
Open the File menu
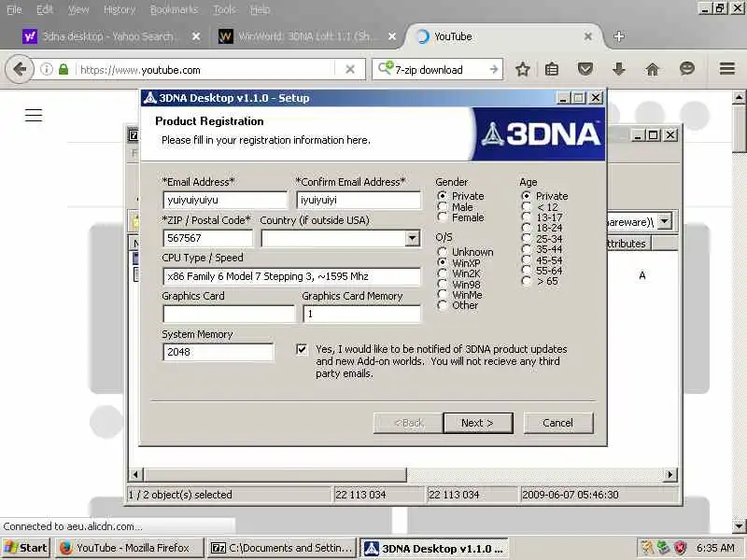[x=14, y=9]
